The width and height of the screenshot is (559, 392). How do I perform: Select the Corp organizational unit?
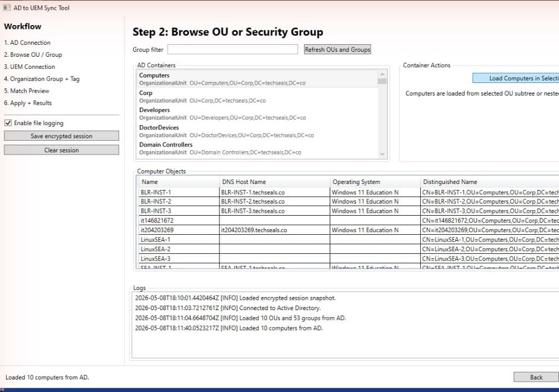[x=257, y=96]
